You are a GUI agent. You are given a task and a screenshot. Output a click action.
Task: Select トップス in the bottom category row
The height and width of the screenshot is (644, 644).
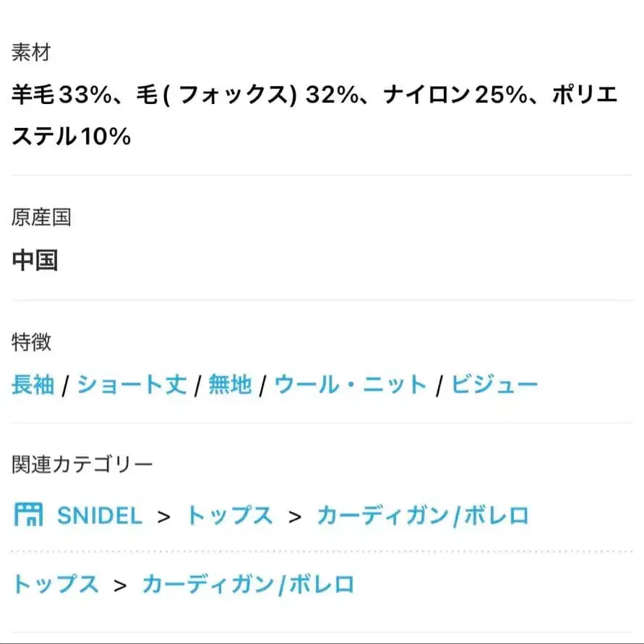click(55, 583)
